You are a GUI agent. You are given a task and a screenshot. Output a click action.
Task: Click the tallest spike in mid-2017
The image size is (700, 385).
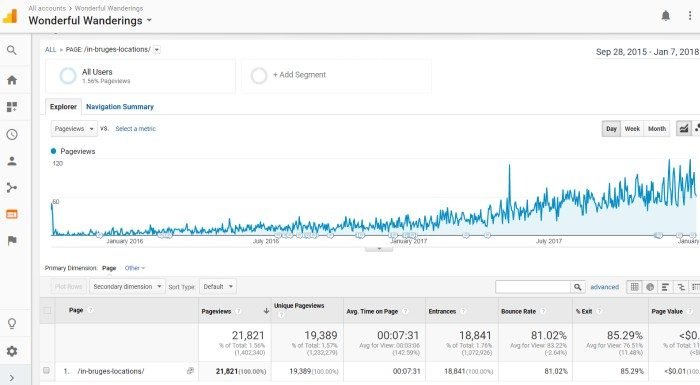509,165
